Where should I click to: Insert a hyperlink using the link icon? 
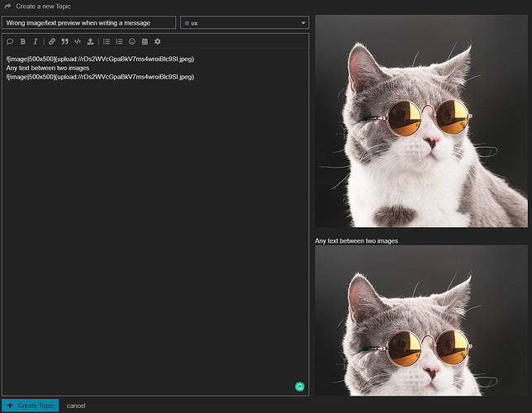52,41
